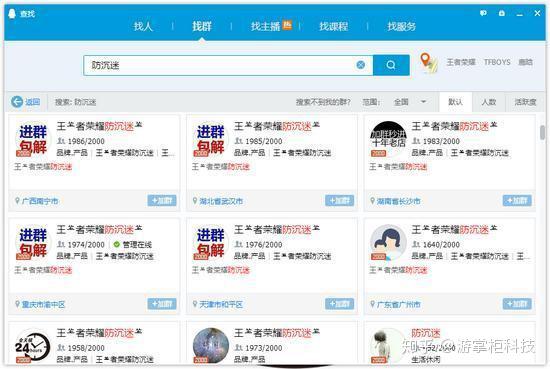Open the group title with 1976/2000 members

[x=277, y=230]
